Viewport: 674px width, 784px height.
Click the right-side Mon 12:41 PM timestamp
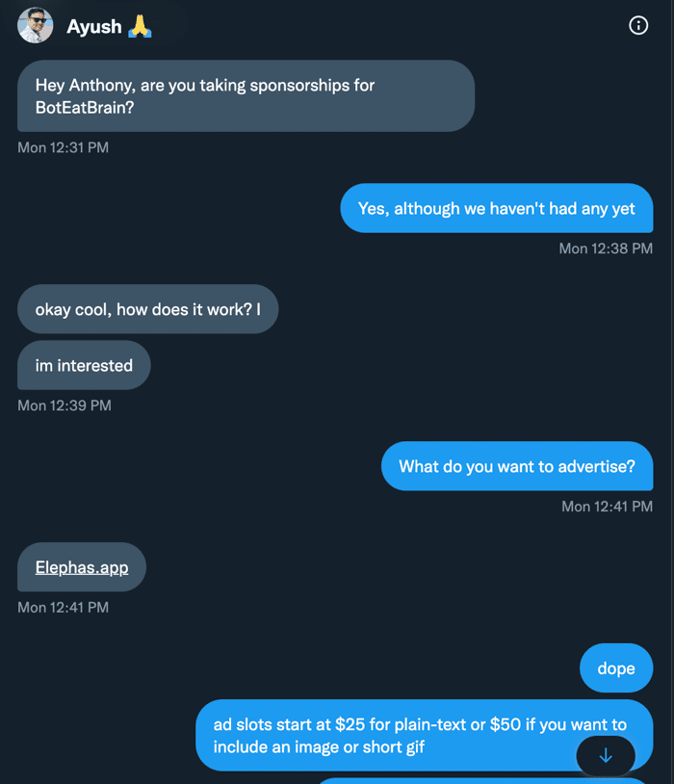click(607, 507)
